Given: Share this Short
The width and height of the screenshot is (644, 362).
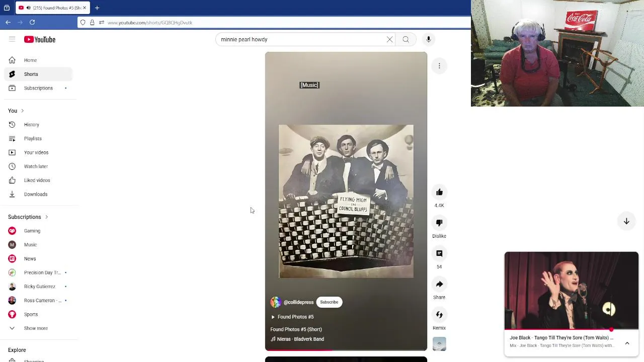Looking at the screenshot, I should 439,284.
